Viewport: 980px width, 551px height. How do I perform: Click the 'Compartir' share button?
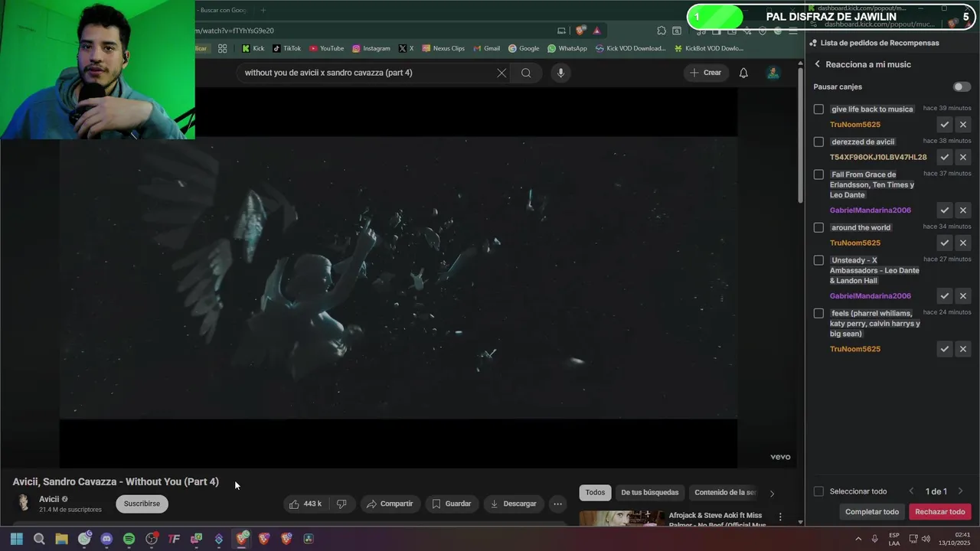pos(389,504)
